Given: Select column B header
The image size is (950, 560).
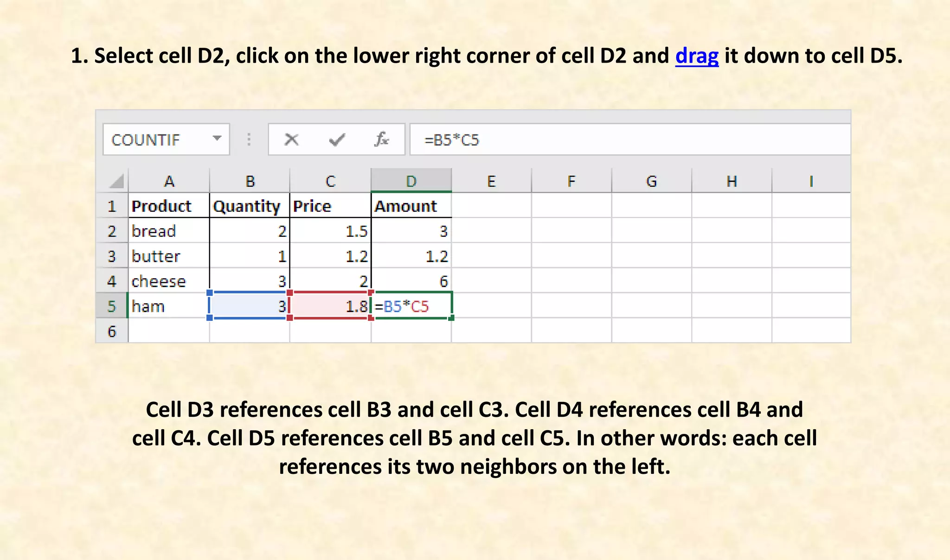Looking at the screenshot, I should 250,181.
